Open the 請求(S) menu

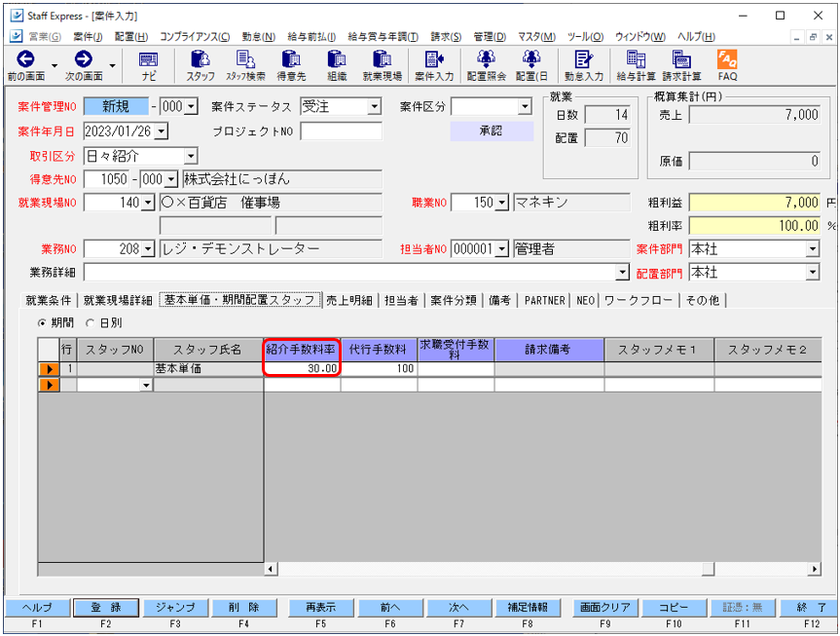(x=446, y=36)
